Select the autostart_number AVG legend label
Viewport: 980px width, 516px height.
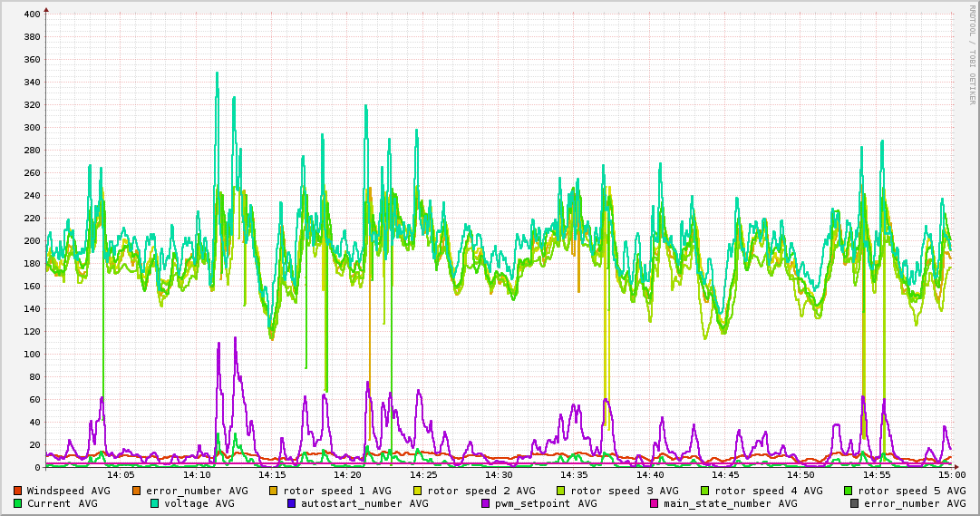pyautogui.click(x=364, y=503)
